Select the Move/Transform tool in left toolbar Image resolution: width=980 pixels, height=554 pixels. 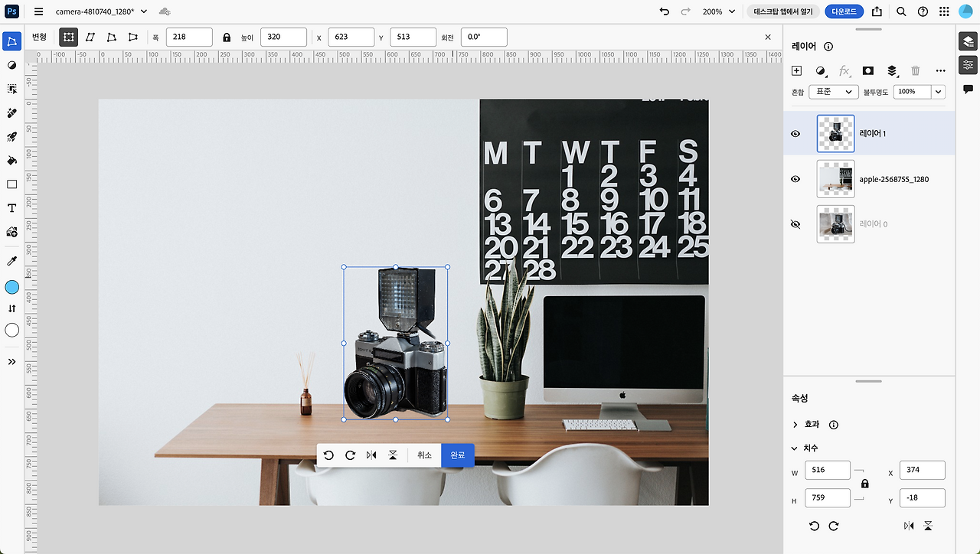click(x=12, y=41)
